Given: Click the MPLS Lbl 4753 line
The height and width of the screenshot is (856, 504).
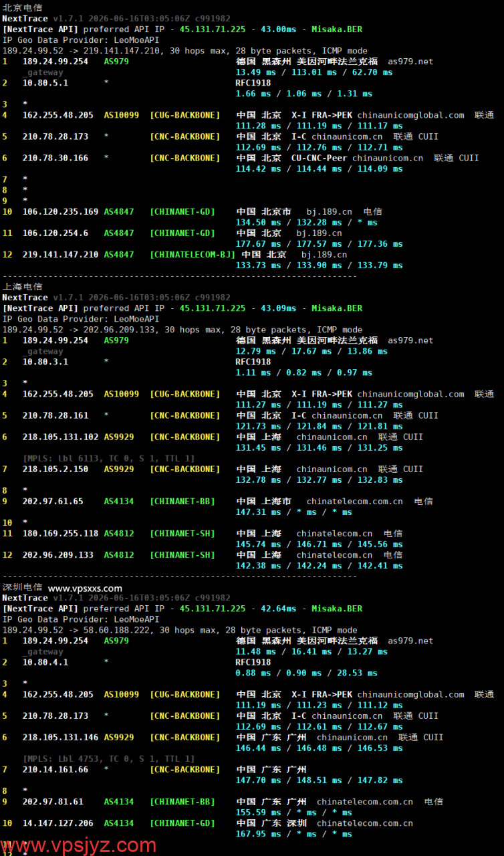Looking at the screenshot, I should click(109, 758).
